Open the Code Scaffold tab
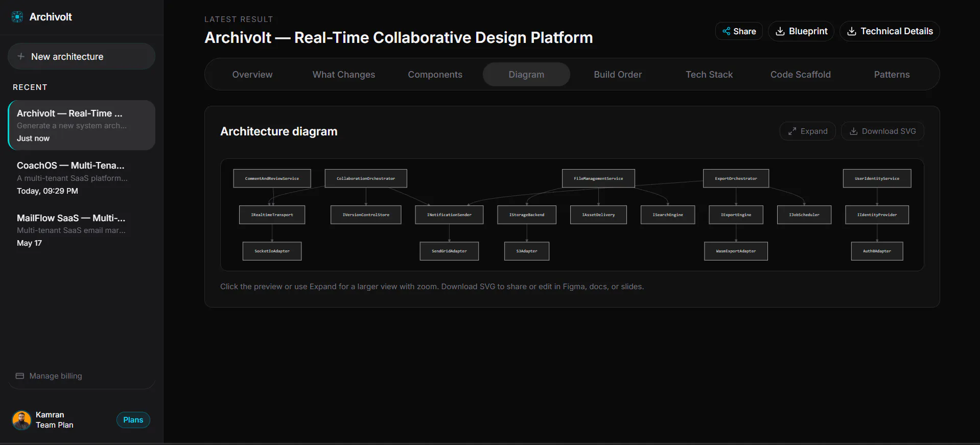The height and width of the screenshot is (445, 980). (801, 75)
